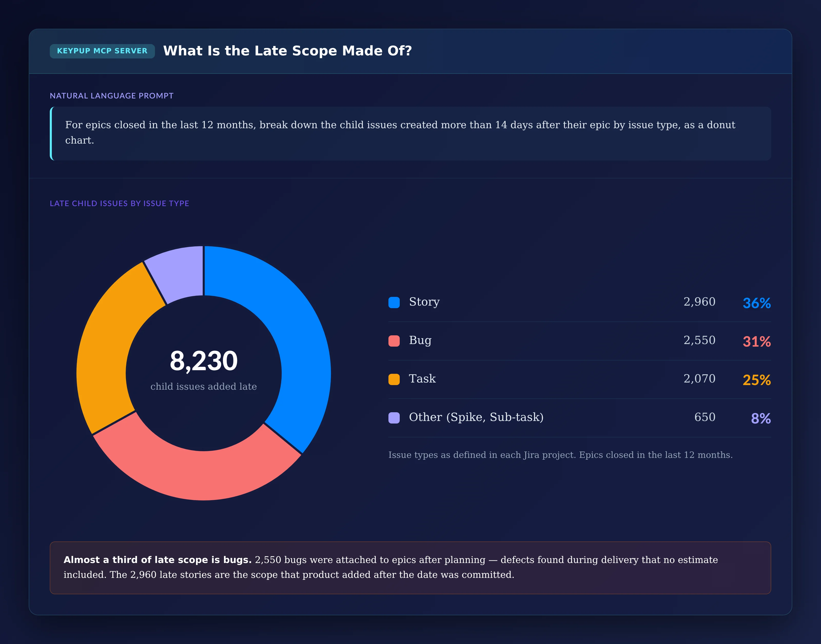
Task: Click the 25% Task percentage
Action: pyautogui.click(x=757, y=380)
